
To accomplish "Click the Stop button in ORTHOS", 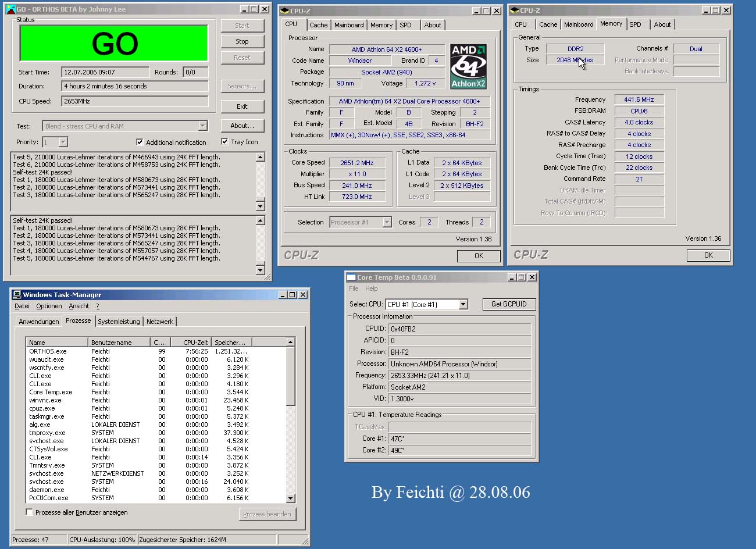I will [x=243, y=41].
